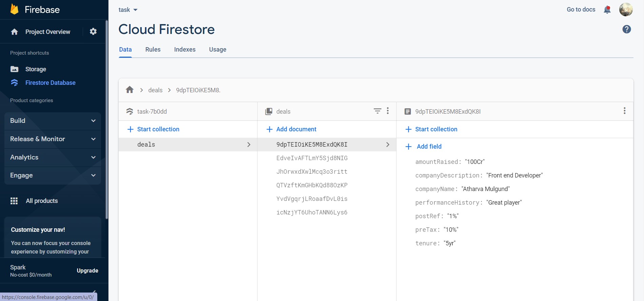Click the Project Overview home icon
Viewport: 644px width, 301px height.
14,32
